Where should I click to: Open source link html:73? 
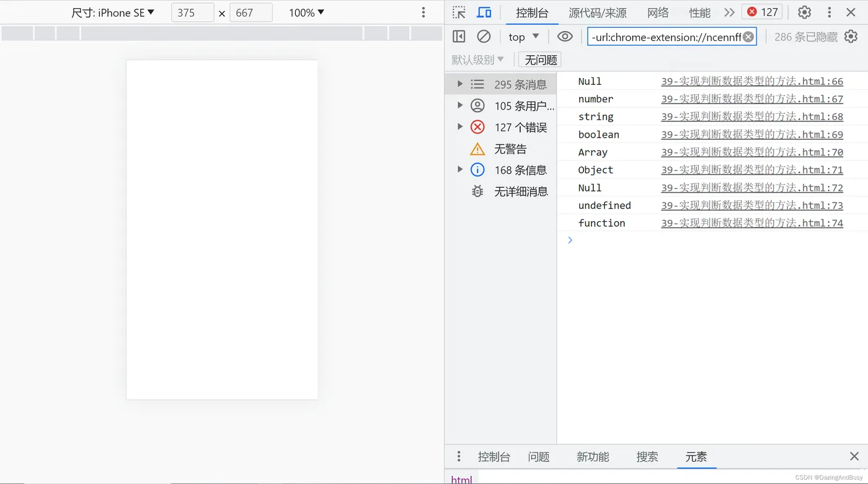pyautogui.click(x=752, y=205)
